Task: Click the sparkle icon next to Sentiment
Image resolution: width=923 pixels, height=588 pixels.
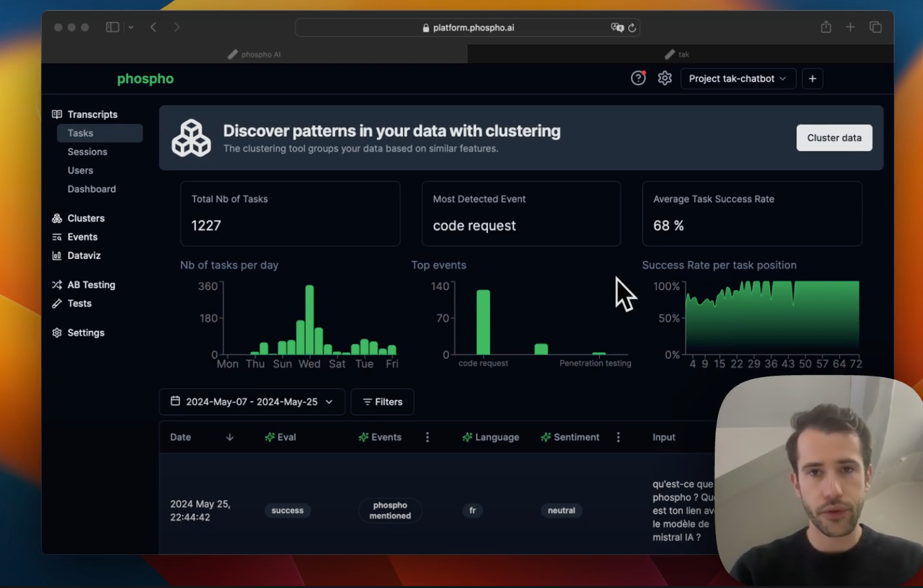Action: pos(546,437)
